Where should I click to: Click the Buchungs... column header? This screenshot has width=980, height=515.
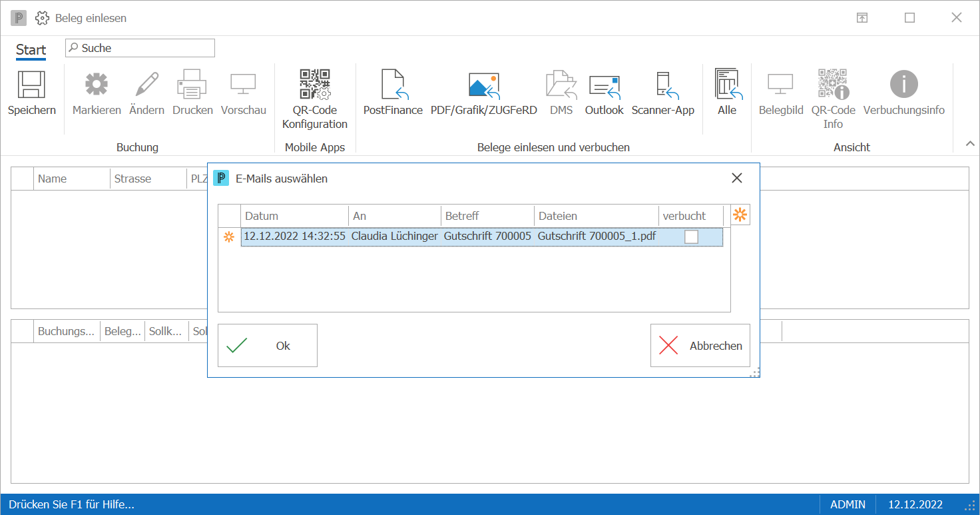click(x=67, y=331)
